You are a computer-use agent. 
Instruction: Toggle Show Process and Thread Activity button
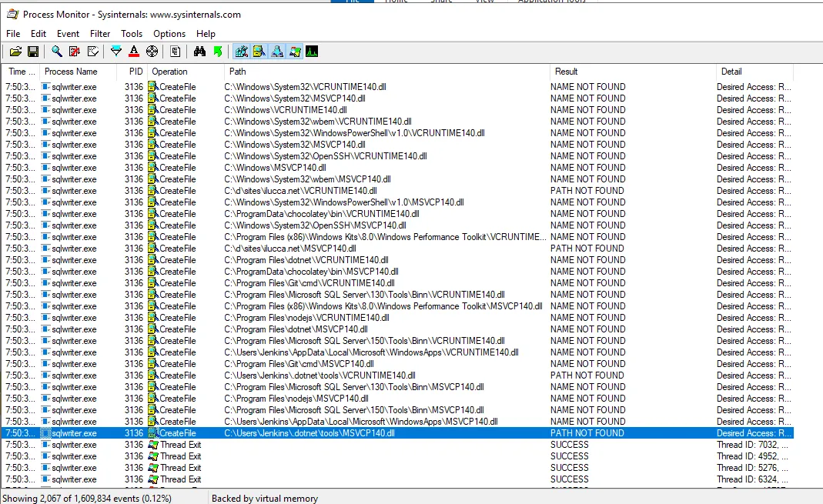pos(295,52)
